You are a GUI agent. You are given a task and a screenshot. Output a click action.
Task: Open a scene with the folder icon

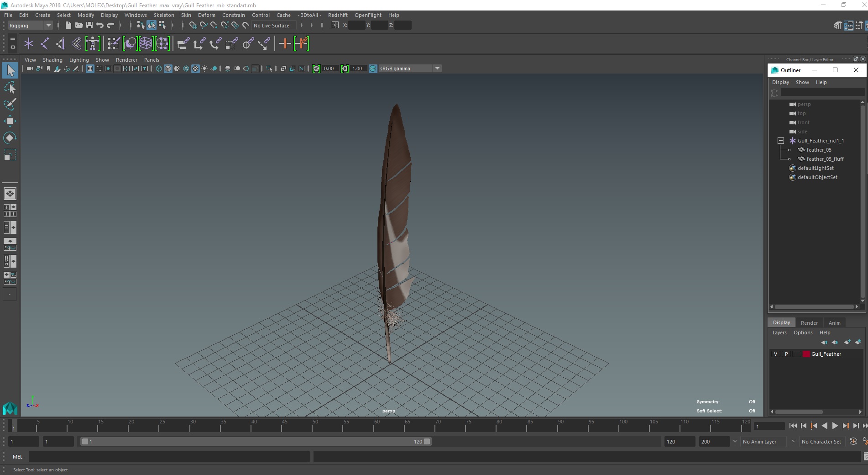78,25
